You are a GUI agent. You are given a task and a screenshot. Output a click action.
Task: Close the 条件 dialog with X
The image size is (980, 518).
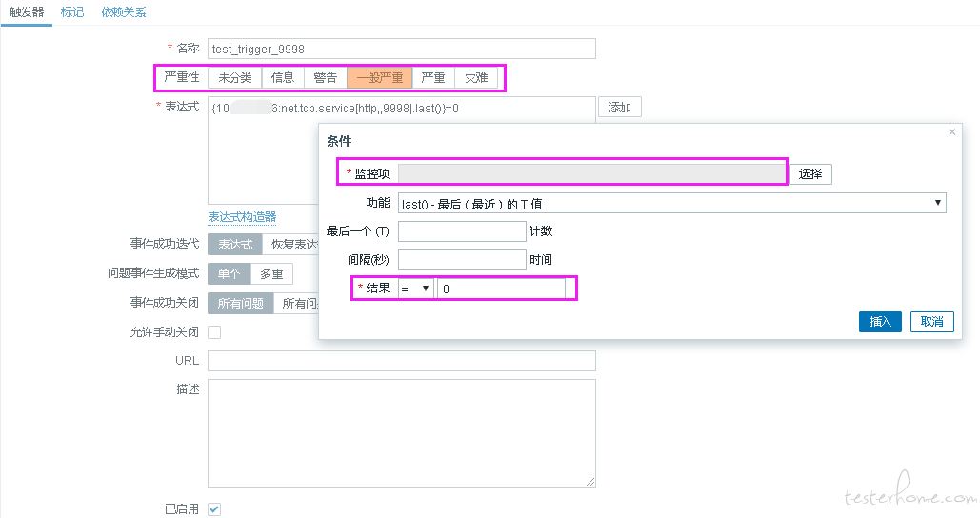click(951, 132)
